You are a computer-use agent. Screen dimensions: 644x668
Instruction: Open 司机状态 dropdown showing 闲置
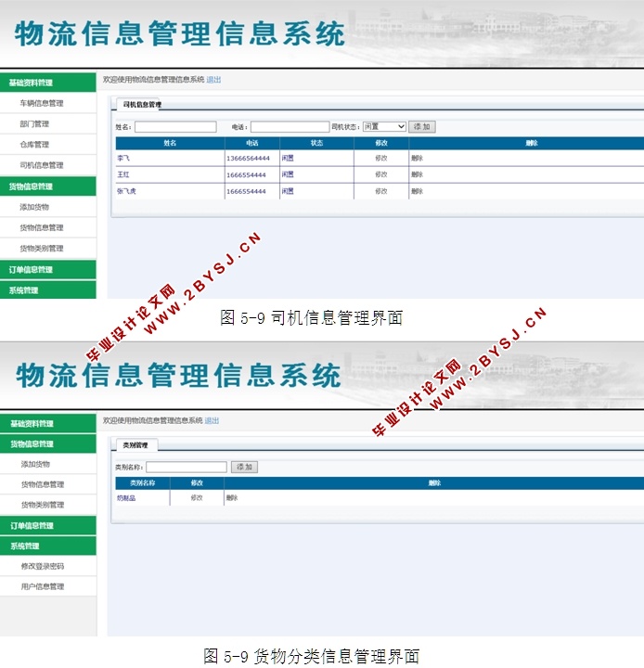click(x=384, y=126)
